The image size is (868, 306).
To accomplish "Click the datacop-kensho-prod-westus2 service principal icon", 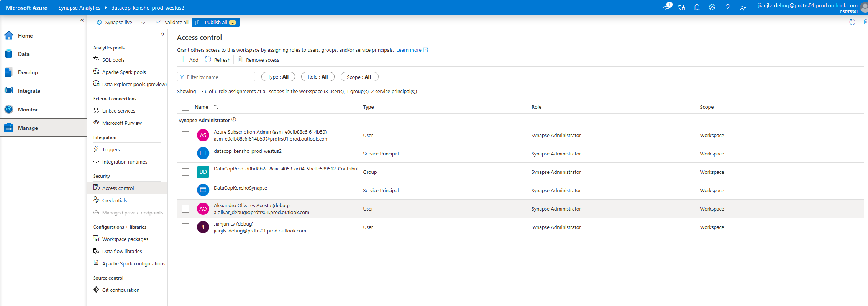I will [203, 154].
